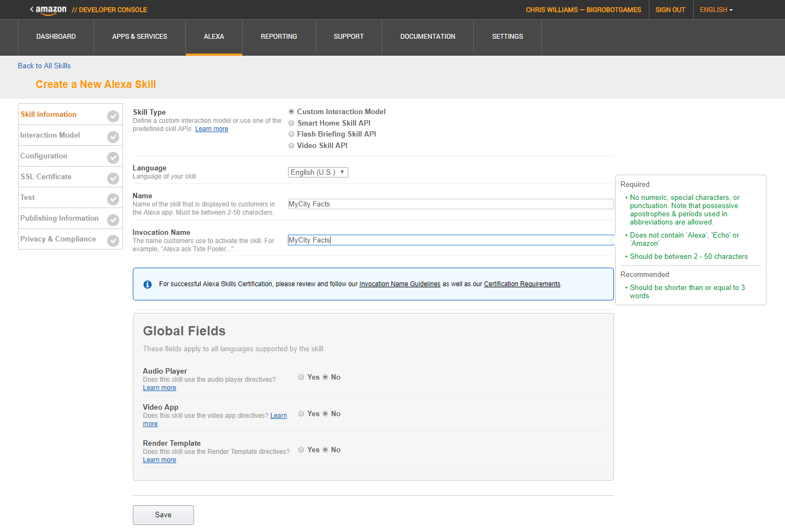Click the SSL Certificate checkmark icon
785x532 pixels.
pyautogui.click(x=113, y=178)
